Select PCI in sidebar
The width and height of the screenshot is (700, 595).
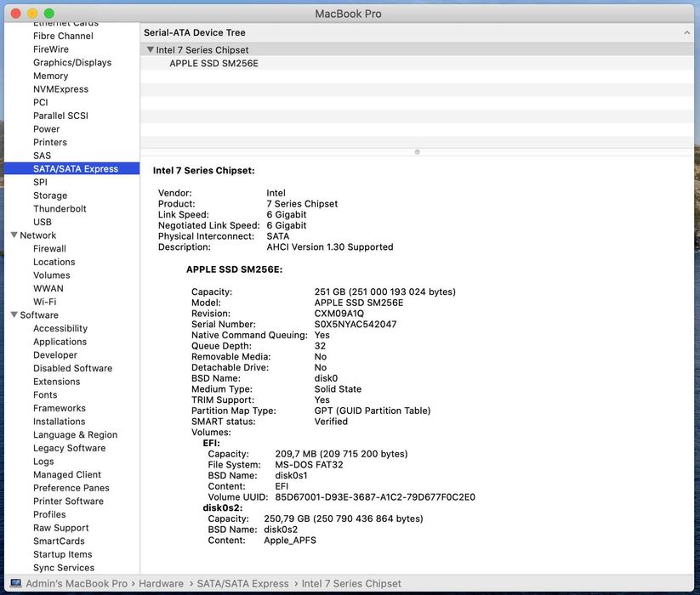coord(41,102)
